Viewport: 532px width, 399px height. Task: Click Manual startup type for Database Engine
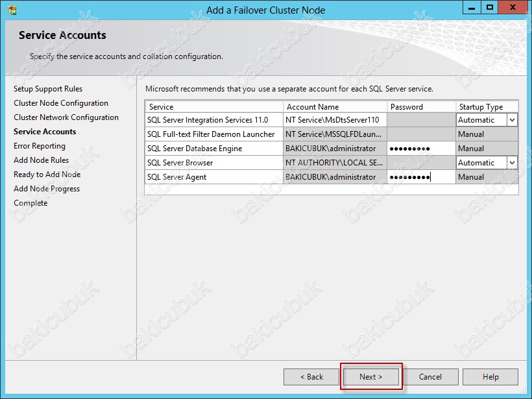[487, 149]
